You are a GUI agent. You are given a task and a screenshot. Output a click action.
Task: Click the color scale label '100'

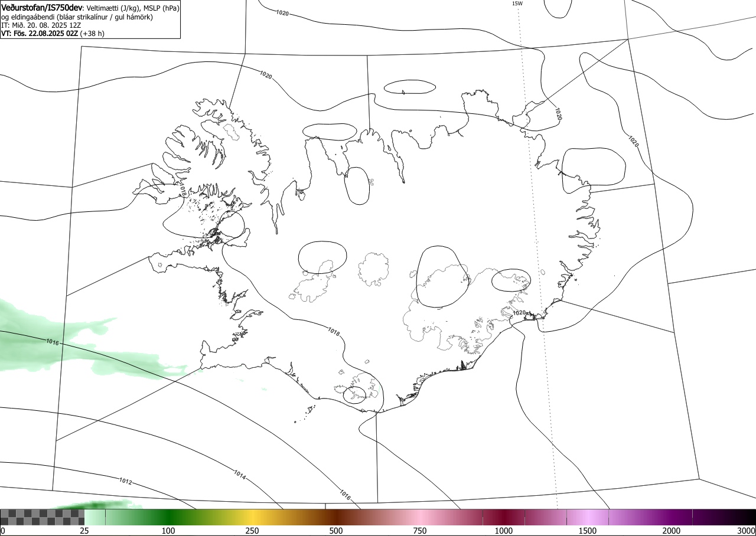coord(168,531)
